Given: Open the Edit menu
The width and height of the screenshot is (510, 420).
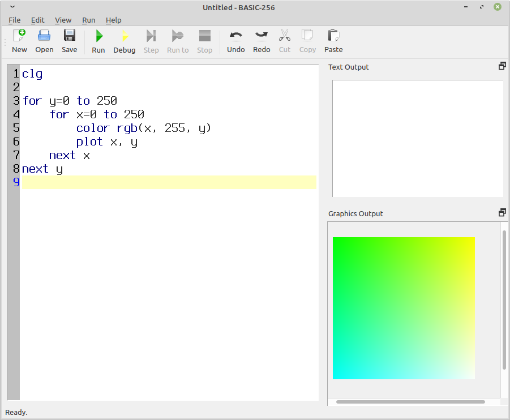Looking at the screenshot, I should click(x=37, y=20).
